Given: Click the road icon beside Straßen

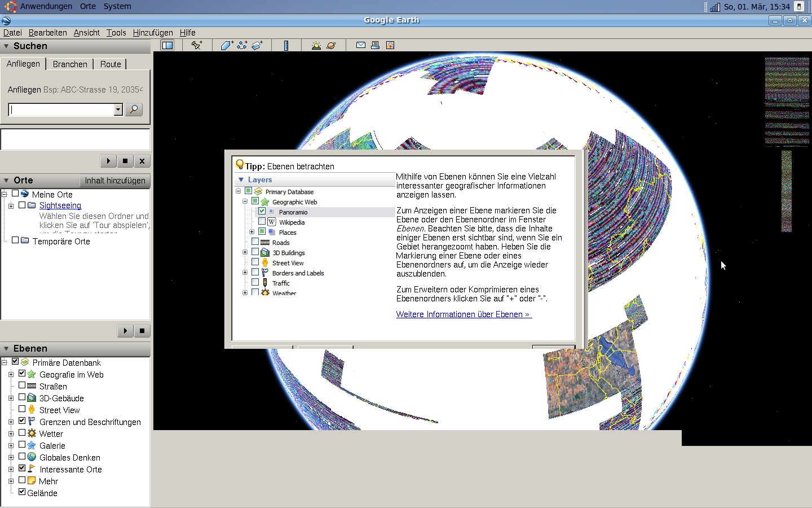Looking at the screenshot, I should click(x=32, y=386).
